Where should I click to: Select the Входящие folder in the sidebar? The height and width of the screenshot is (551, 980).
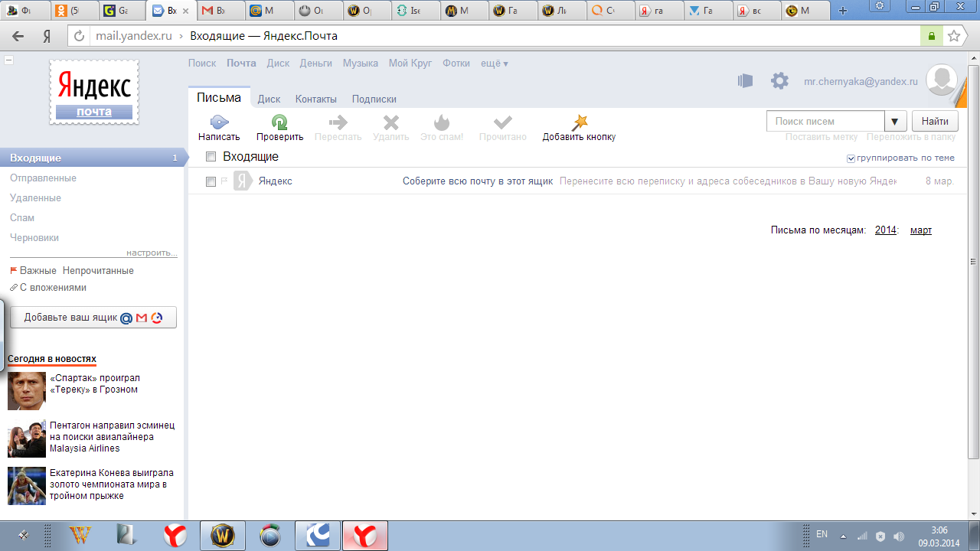[x=93, y=158]
